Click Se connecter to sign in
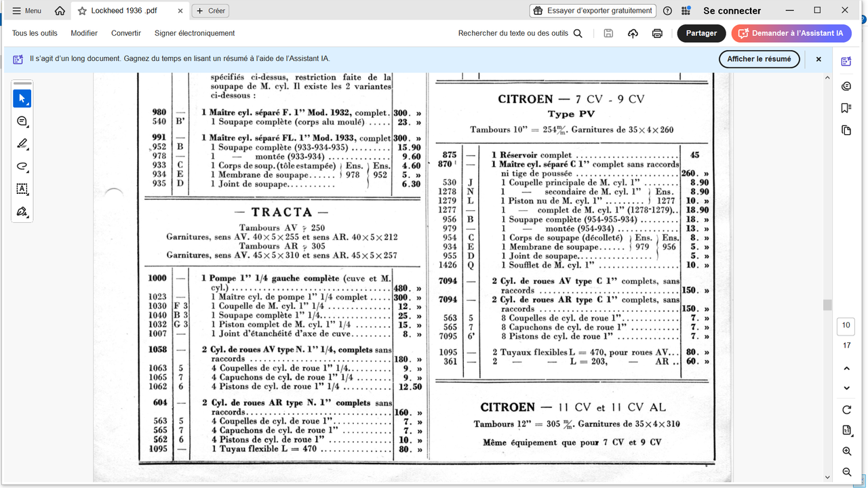 point(732,11)
